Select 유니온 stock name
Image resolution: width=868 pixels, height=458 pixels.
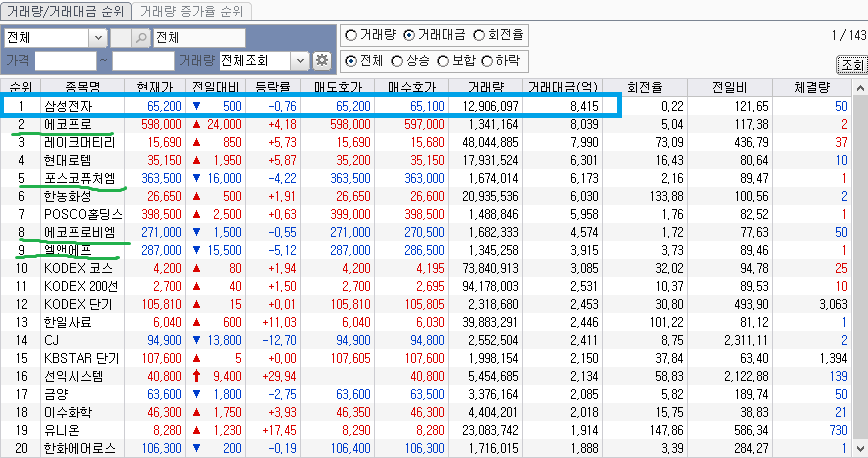coord(61,430)
